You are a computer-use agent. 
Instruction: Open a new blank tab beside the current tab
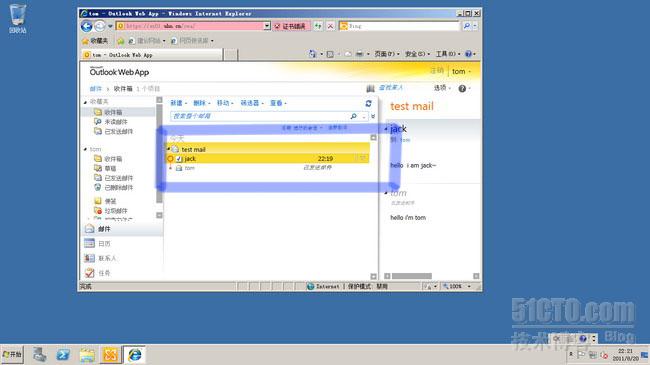click(230, 55)
